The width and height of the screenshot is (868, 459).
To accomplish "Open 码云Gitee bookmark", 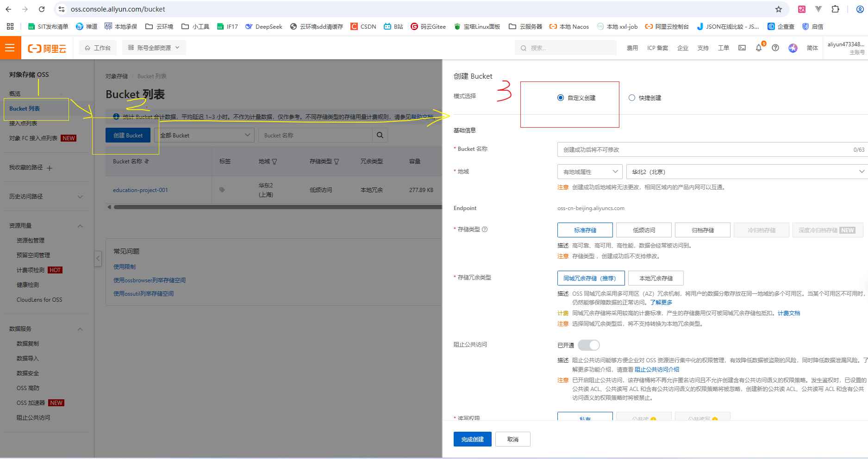I will coord(428,26).
